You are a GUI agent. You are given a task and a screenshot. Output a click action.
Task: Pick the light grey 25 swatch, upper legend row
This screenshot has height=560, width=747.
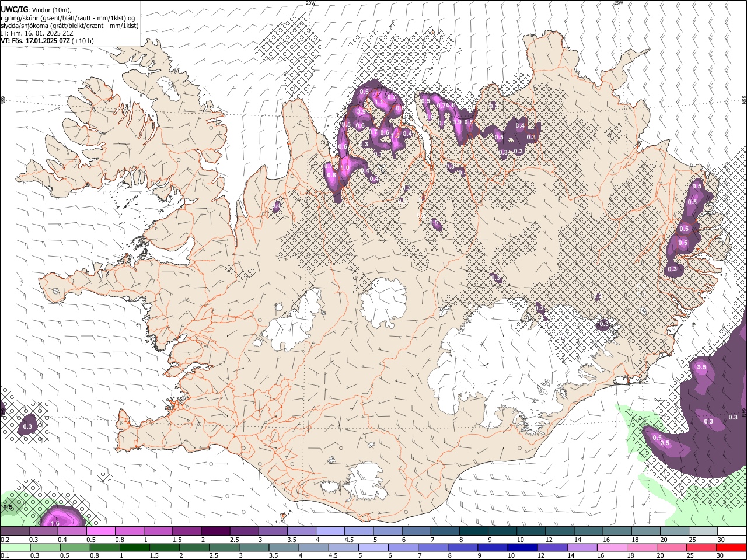point(703,531)
